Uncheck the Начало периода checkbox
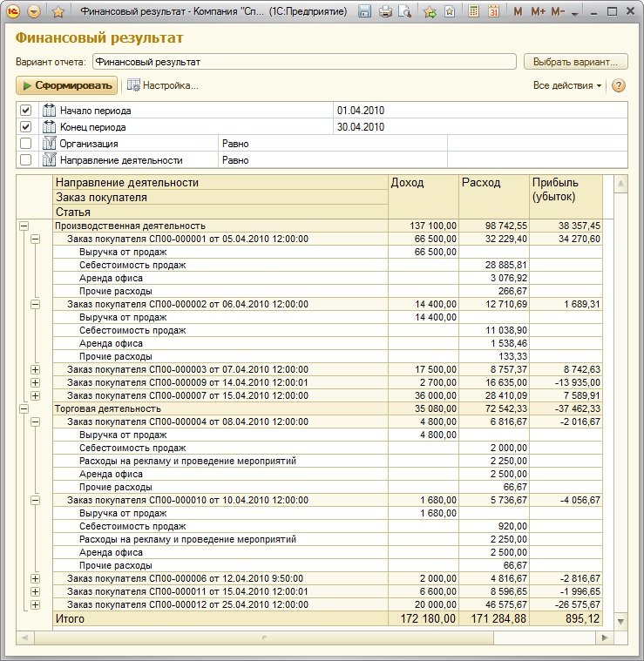Image resolution: width=644 pixels, height=661 pixels. tap(25, 111)
